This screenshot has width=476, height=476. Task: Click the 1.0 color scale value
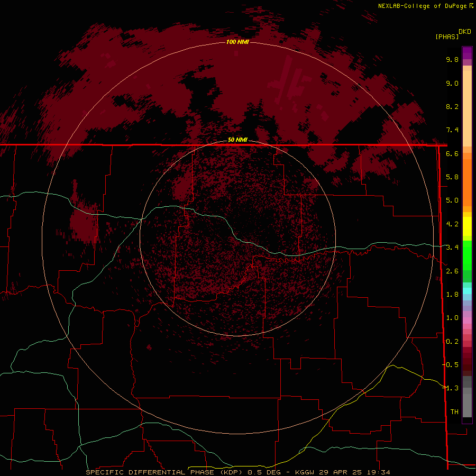click(x=452, y=318)
